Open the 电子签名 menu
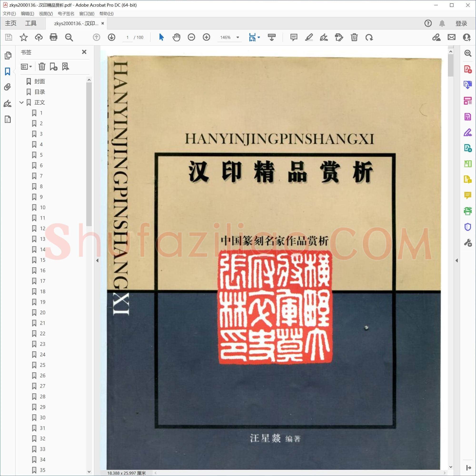Viewport: 476px width, 476px height. click(x=66, y=14)
